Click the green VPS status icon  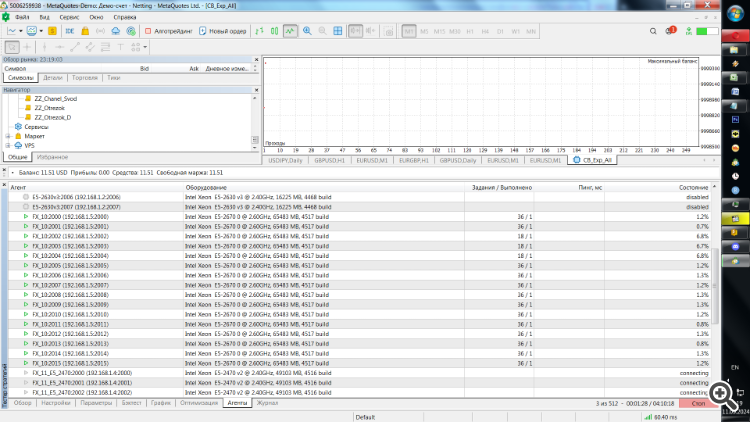(x=688, y=31)
